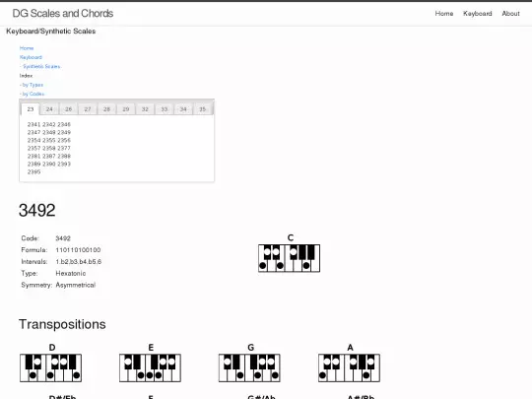Follow the Keyboard link in sidebar list
Screen dimensions: 532x399
[31, 57]
